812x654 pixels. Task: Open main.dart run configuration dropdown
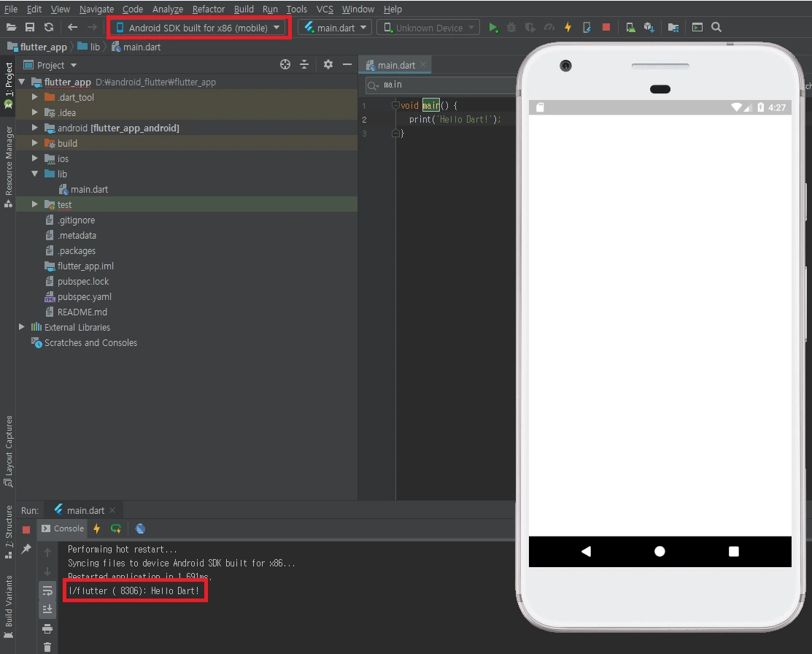(335, 28)
